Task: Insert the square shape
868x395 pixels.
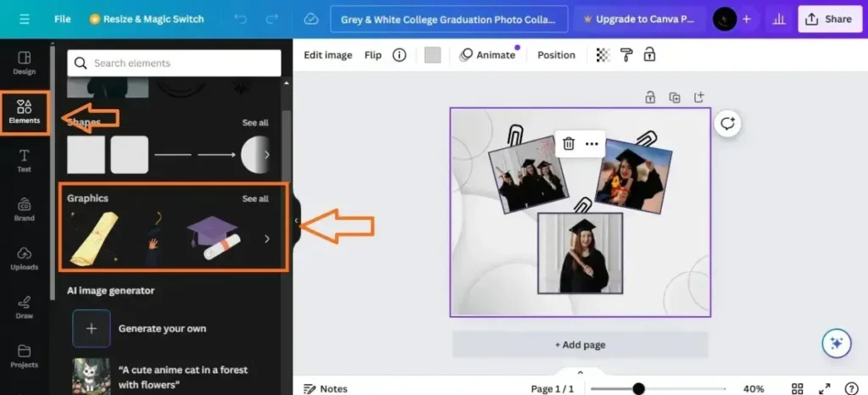Action: point(86,155)
